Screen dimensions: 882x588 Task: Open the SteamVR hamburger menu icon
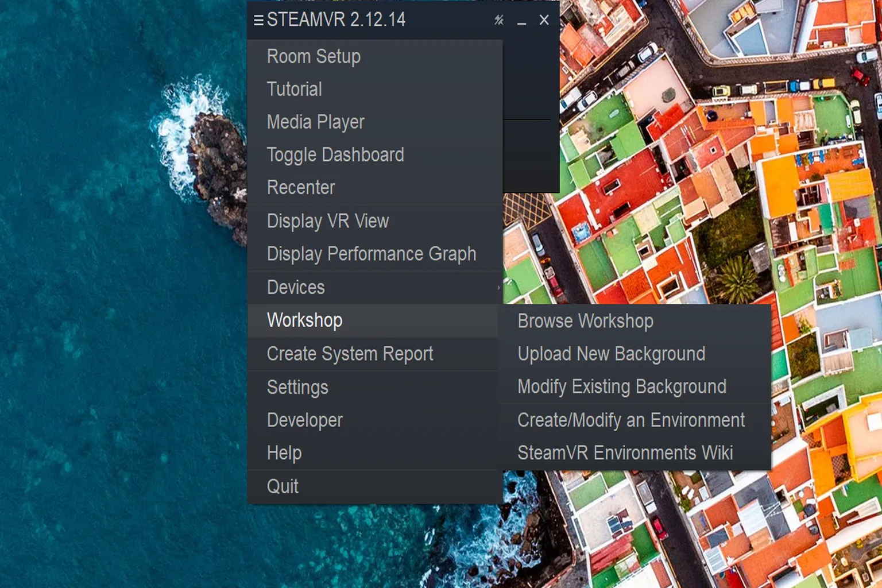click(258, 21)
